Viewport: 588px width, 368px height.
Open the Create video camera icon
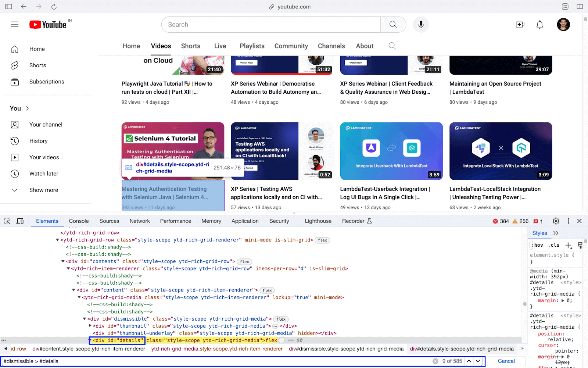click(x=520, y=25)
